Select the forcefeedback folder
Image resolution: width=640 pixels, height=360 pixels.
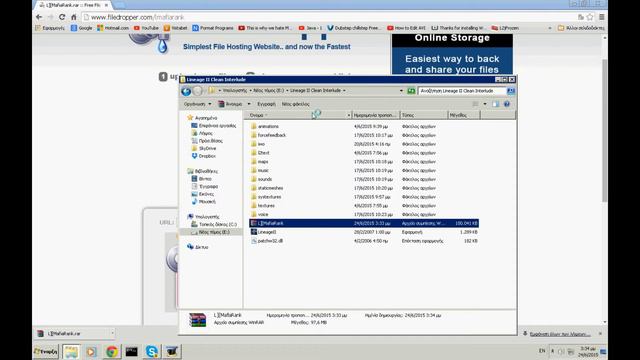[x=271, y=135]
